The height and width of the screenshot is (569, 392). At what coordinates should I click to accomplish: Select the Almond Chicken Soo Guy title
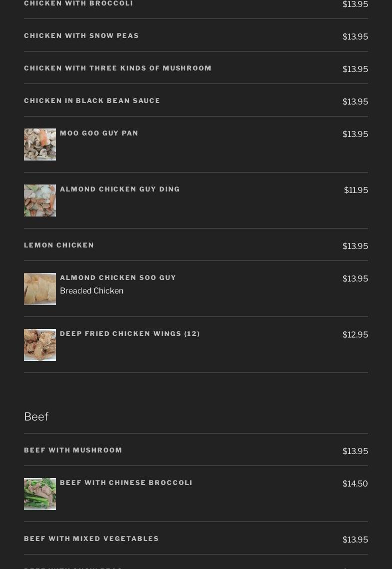[x=118, y=278]
